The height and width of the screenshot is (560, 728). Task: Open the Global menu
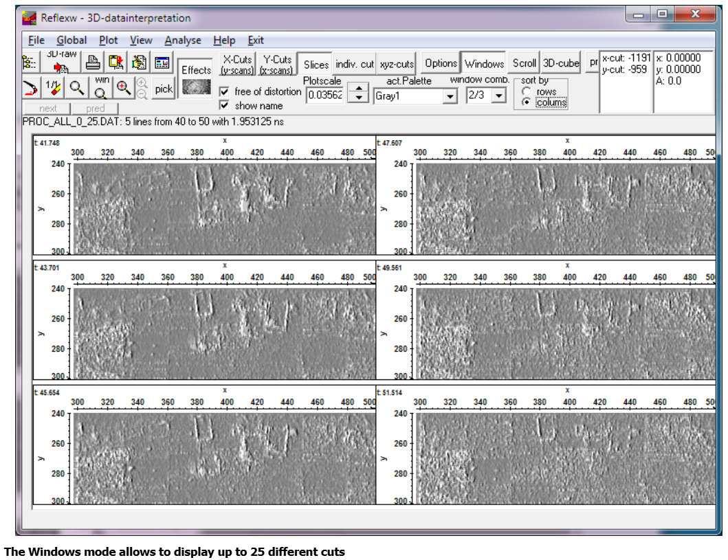[x=71, y=41]
